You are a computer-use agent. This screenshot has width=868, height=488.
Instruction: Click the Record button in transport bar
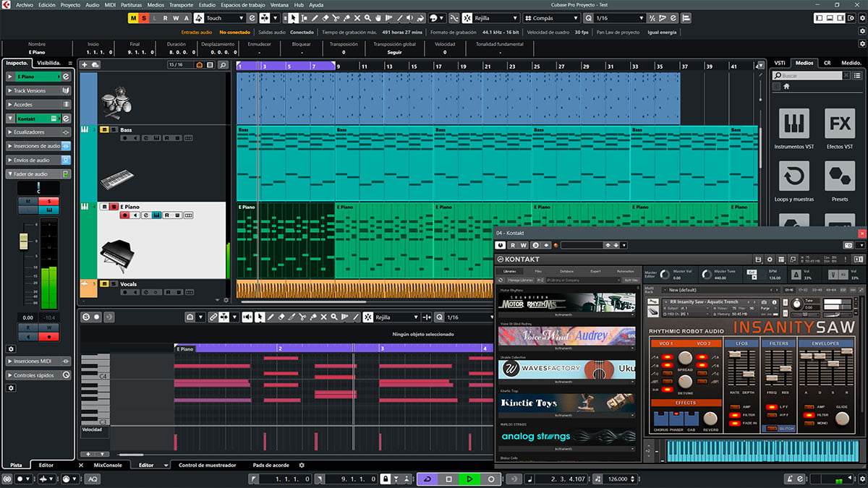click(490, 479)
